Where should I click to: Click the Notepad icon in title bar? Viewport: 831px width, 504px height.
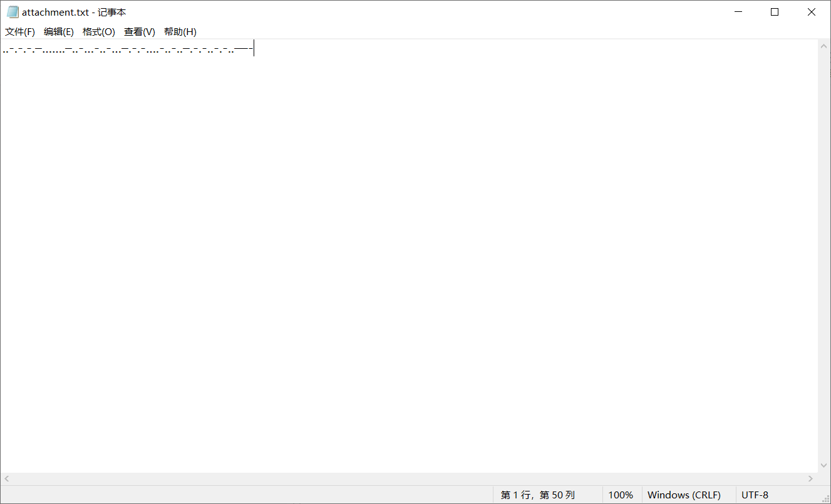(13, 12)
